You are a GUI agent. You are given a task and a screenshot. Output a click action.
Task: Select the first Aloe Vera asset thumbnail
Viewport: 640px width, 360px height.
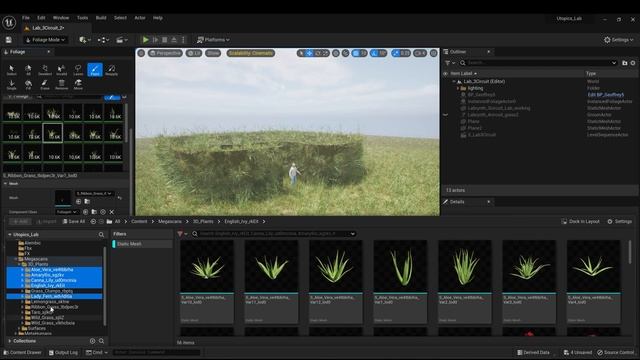click(x=207, y=266)
